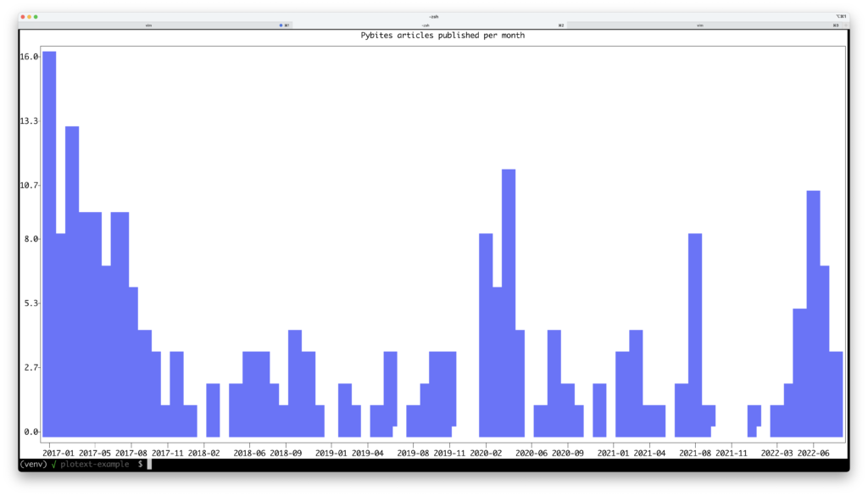Click the 2022-06 x-axis label

click(x=814, y=453)
